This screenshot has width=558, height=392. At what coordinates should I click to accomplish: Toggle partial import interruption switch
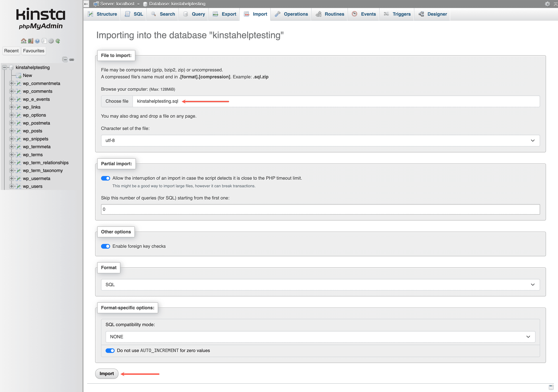pyautogui.click(x=105, y=178)
